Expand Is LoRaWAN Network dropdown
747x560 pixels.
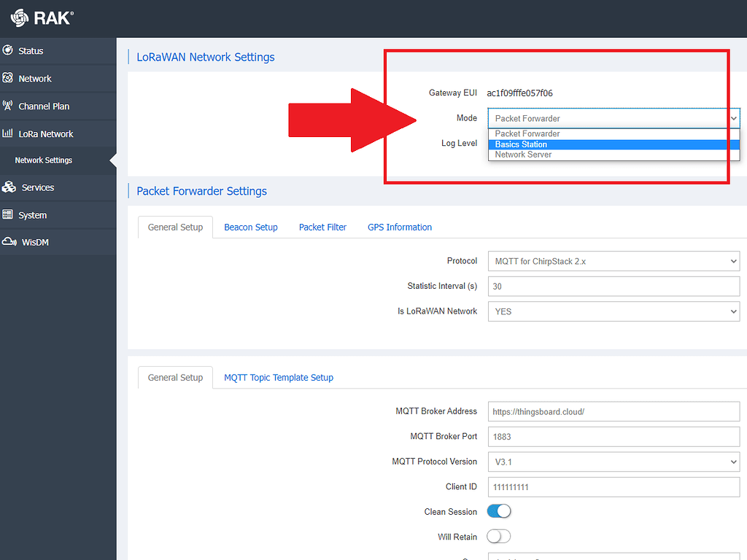pos(614,311)
